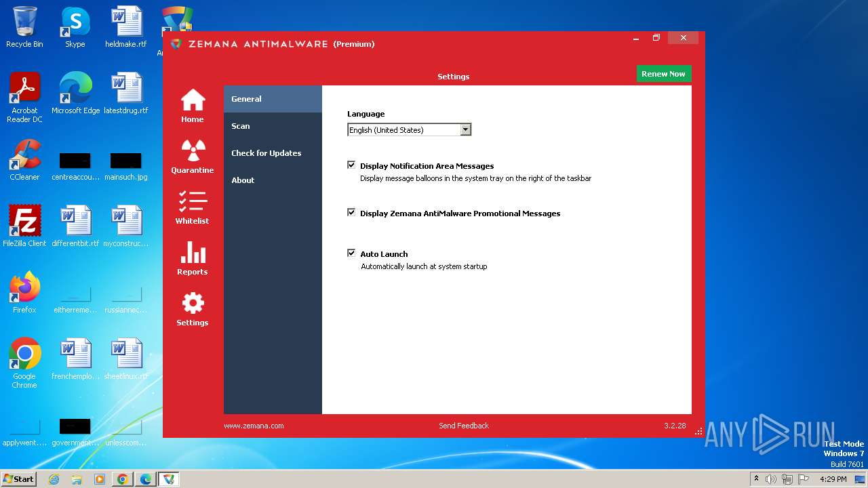
Task: Open the Home section in Zemana sidebar
Action: (193, 106)
